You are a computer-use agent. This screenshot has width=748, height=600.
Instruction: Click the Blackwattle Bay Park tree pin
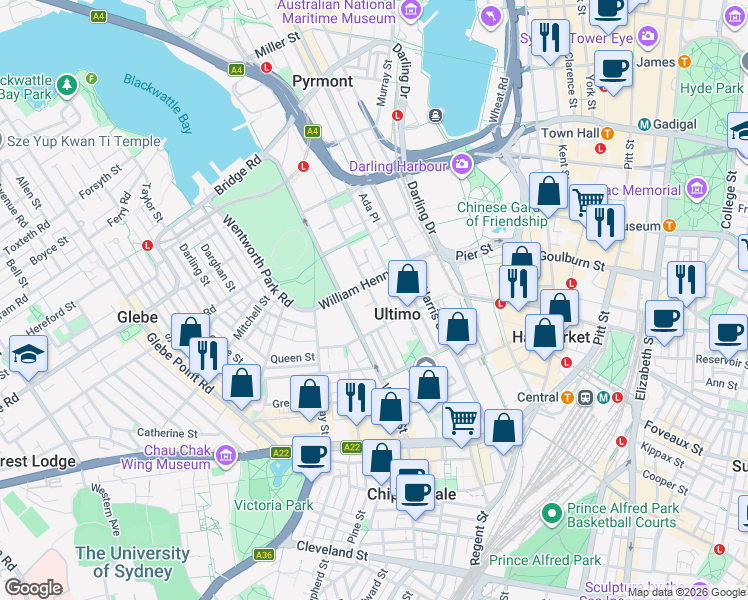coord(67,87)
